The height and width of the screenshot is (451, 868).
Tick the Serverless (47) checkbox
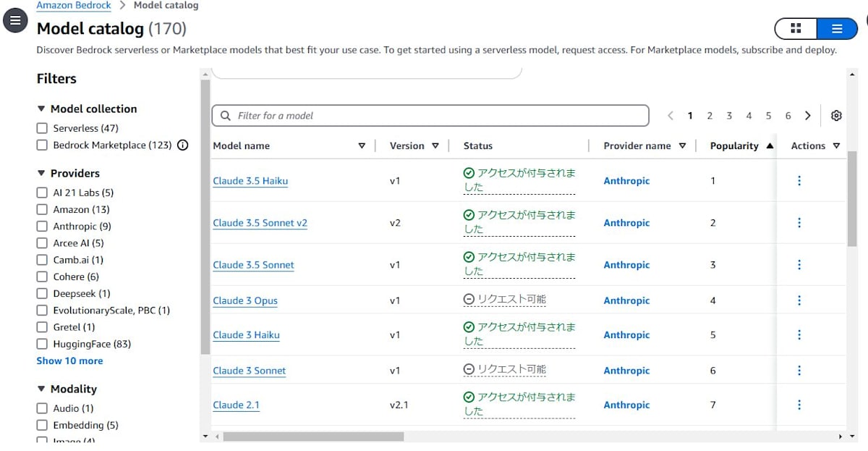tap(42, 128)
